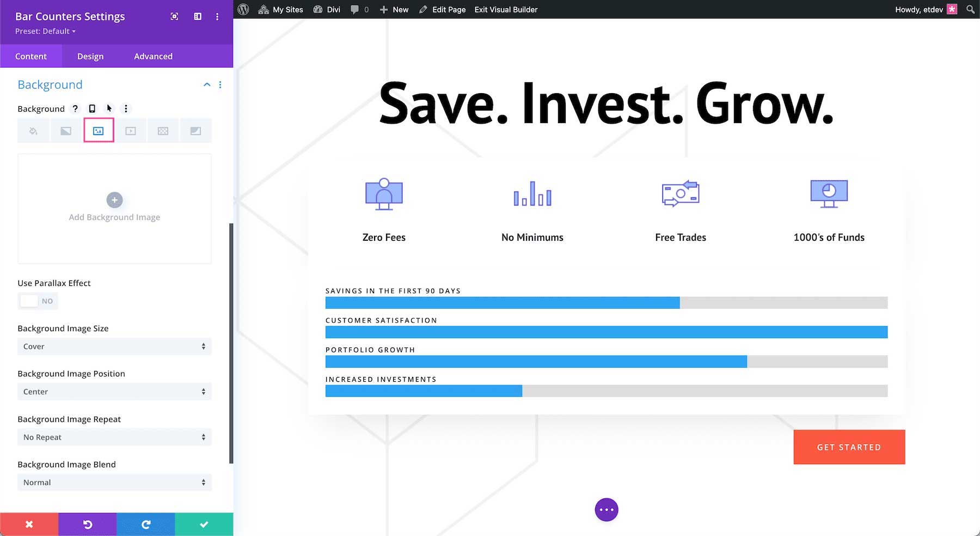Open the My Sites admin menu
Image resolution: width=980 pixels, height=536 pixels.
pos(280,9)
